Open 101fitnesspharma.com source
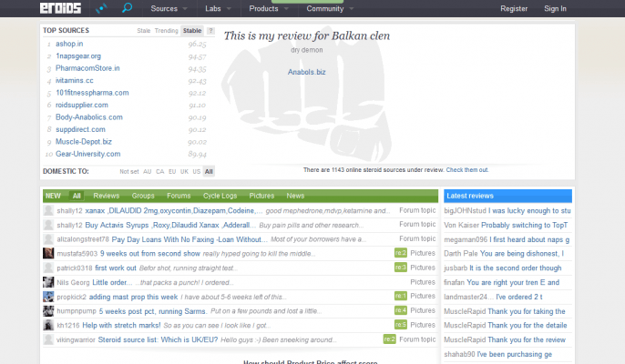The width and height of the screenshot is (625, 364). pyautogui.click(x=92, y=93)
